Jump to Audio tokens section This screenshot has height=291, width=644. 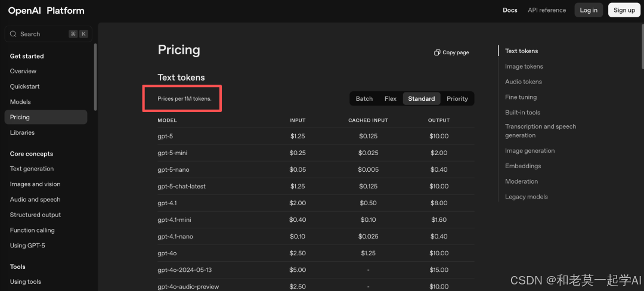tap(524, 82)
